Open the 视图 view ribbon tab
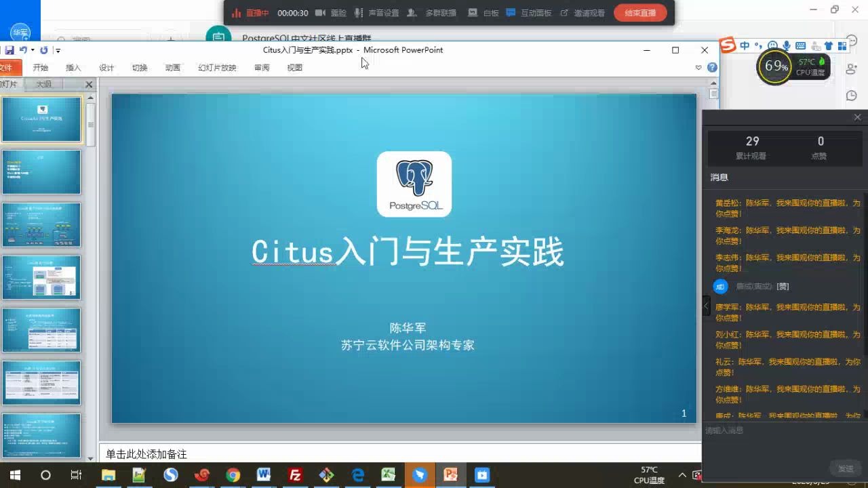The height and width of the screenshot is (488, 868). [x=294, y=68]
